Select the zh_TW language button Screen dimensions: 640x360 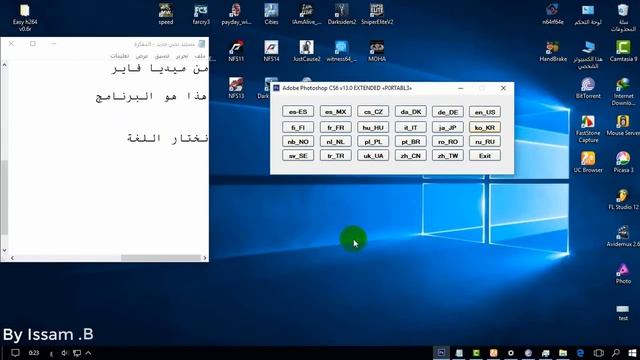[x=448, y=156]
